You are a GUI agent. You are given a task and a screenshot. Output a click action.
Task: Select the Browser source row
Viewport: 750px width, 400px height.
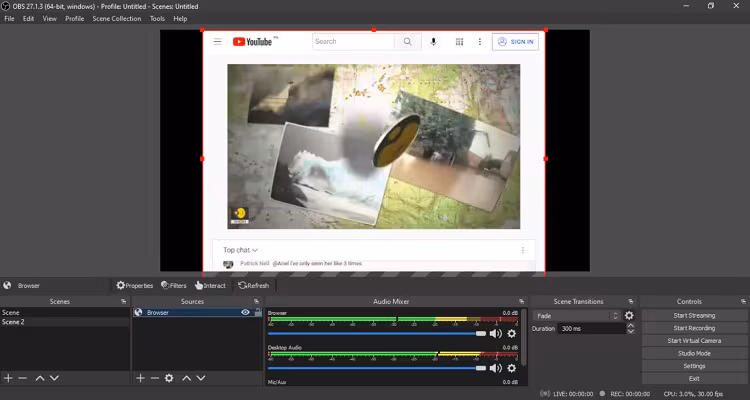coord(198,312)
